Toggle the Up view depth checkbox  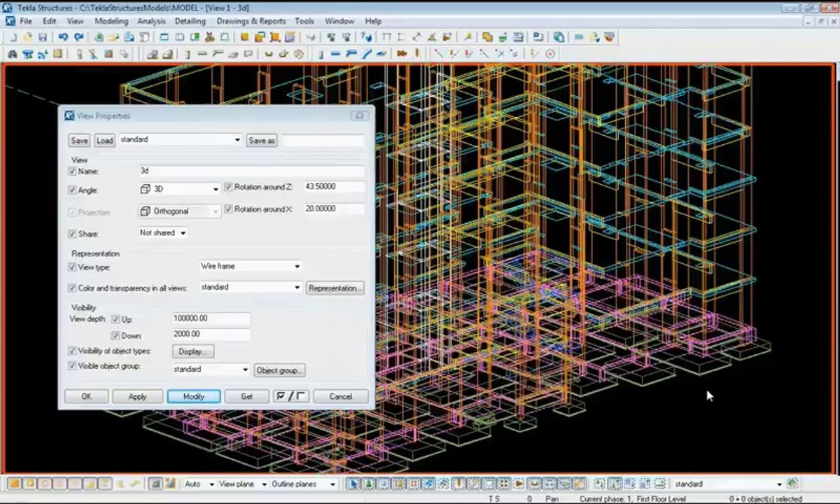pos(116,319)
